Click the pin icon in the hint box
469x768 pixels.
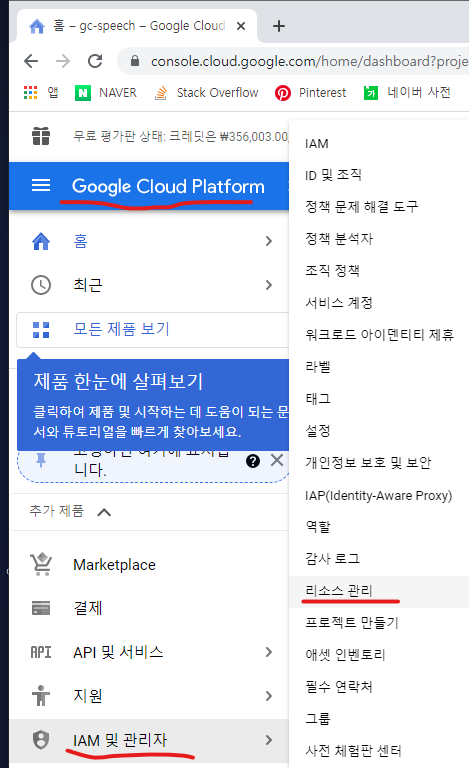(x=41, y=460)
